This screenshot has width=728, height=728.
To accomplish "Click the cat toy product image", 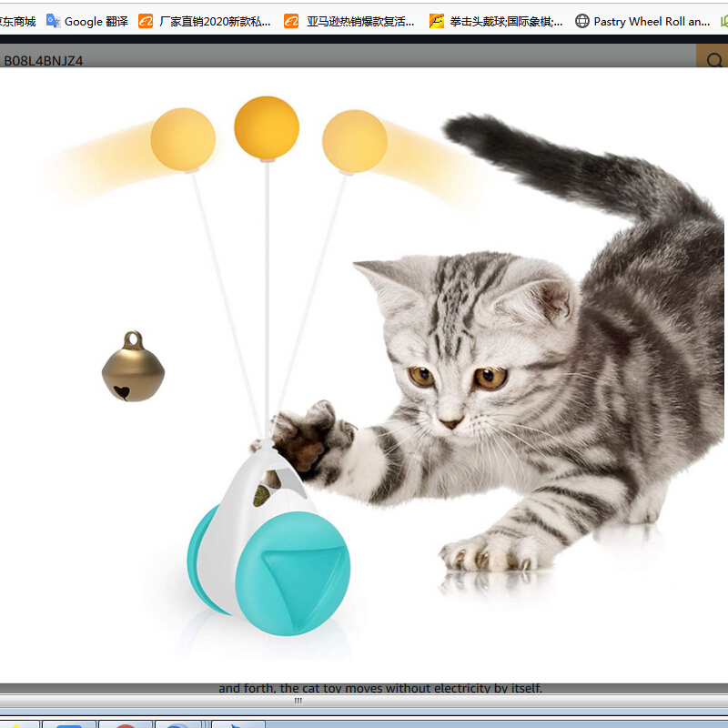I will click(x=364, y=375).
